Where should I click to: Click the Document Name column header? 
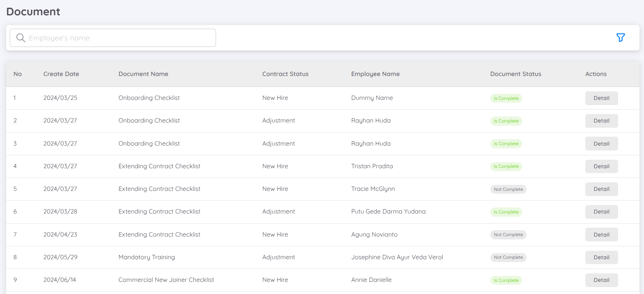click(x=143, y=74)
